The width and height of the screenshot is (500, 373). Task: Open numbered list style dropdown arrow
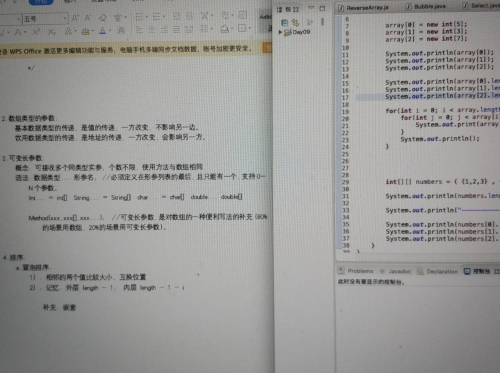[x=163, y=16]
